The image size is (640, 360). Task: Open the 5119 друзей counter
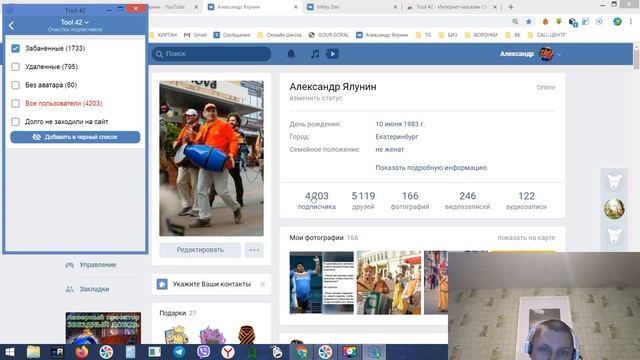click(x=363, y=200)
